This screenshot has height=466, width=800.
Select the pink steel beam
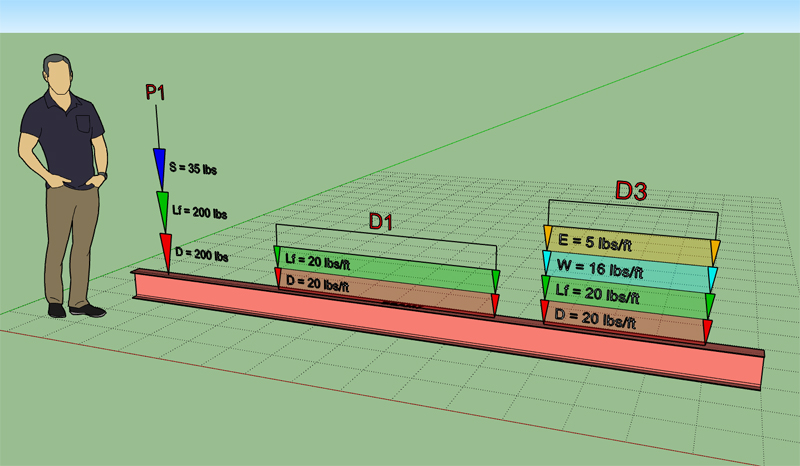click(x=448, y=329)
